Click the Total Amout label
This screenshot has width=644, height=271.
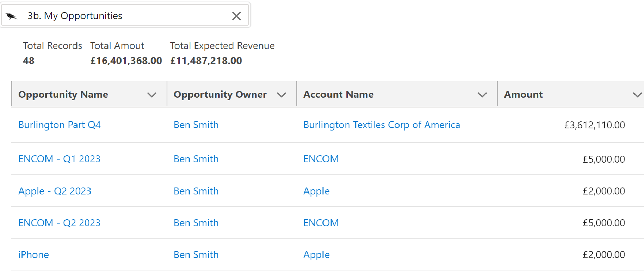117,45
